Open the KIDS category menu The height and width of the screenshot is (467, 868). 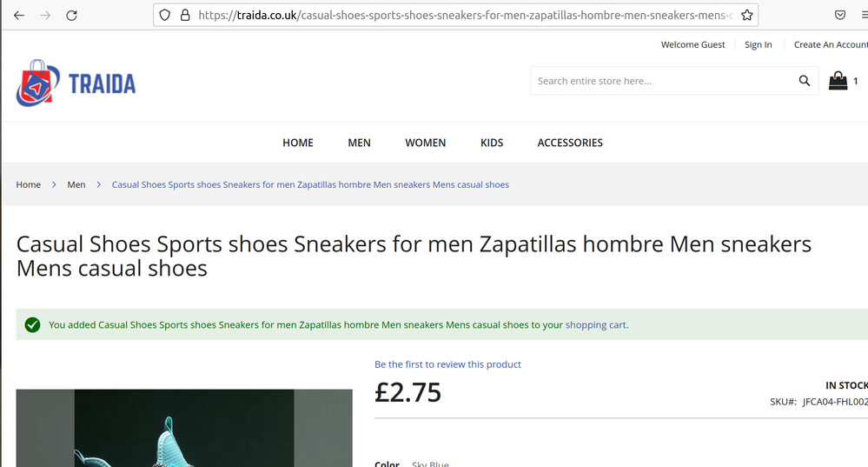pos(492,143)
